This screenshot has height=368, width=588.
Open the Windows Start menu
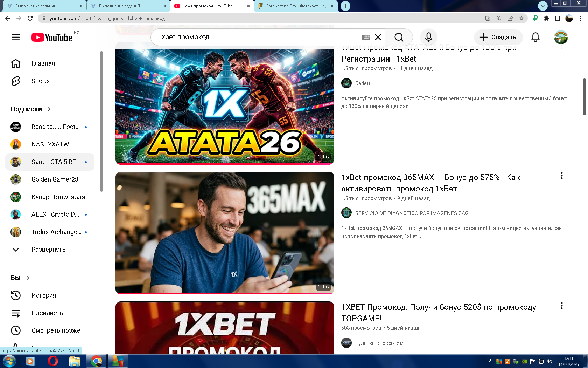pyautogui.click(x=9, y=361)
